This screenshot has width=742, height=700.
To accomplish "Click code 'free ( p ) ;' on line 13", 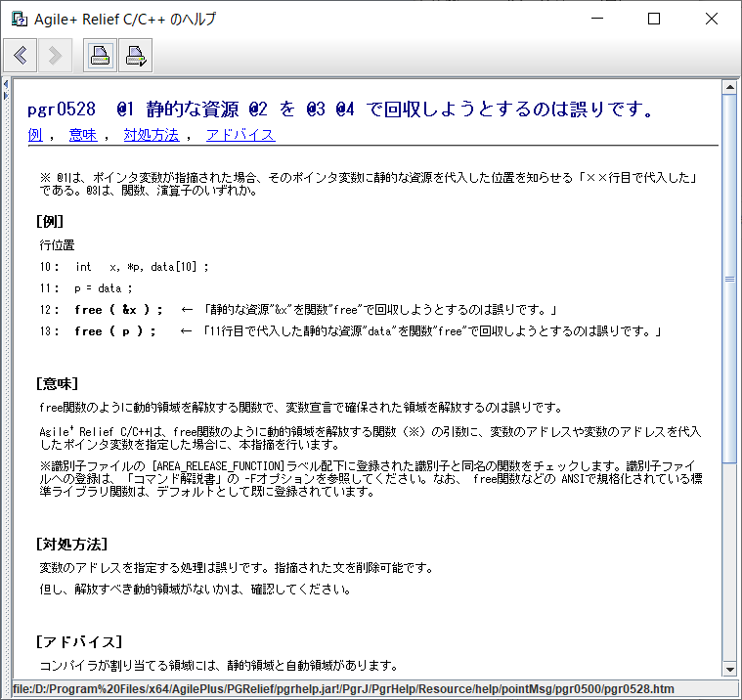I will tap(115, 331).
